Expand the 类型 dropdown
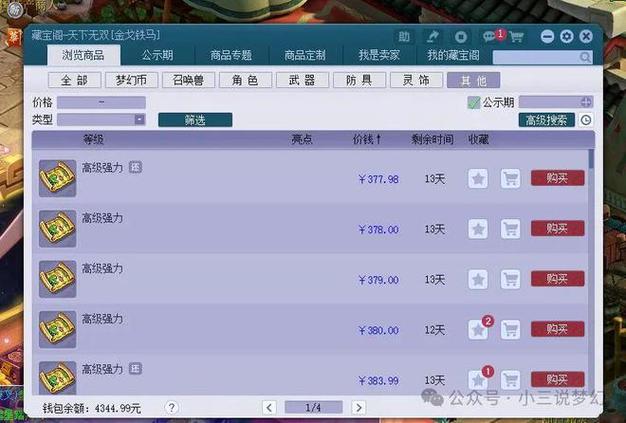 [x=139, y=120]
